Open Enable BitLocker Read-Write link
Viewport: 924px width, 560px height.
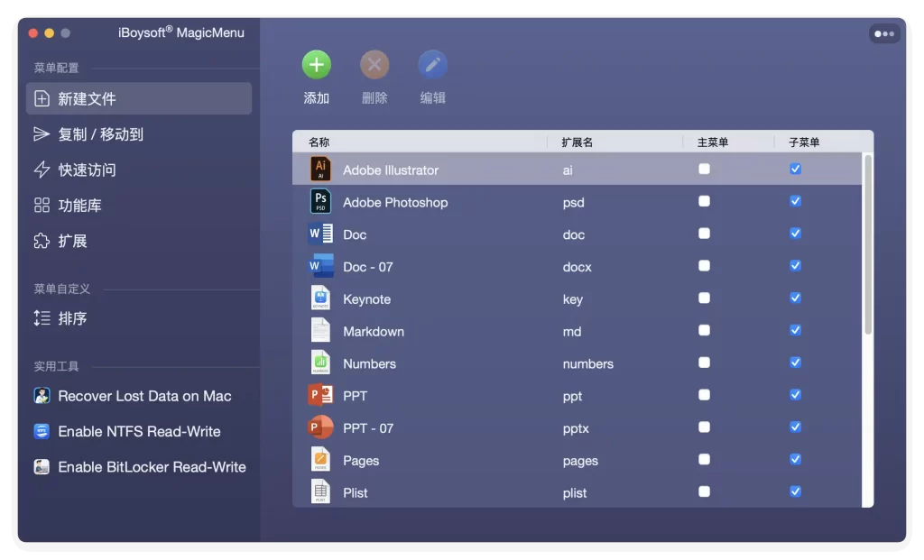tap(152, 467)
